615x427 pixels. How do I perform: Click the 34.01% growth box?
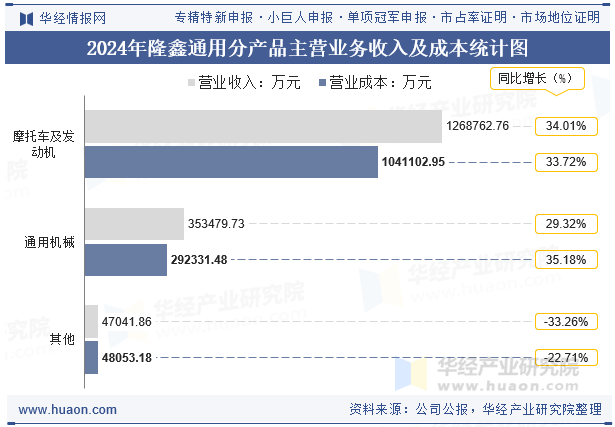point(566,126)
